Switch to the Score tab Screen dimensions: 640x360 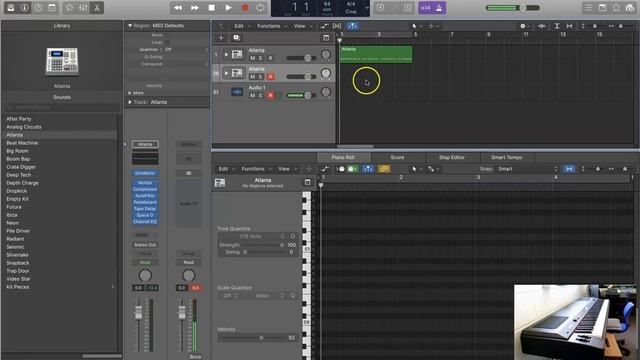[397, 158]
